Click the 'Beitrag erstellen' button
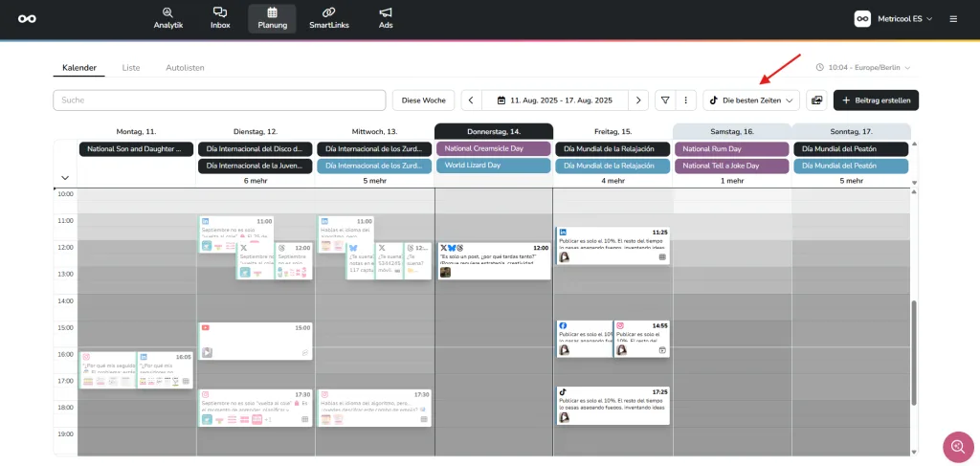 876,100
